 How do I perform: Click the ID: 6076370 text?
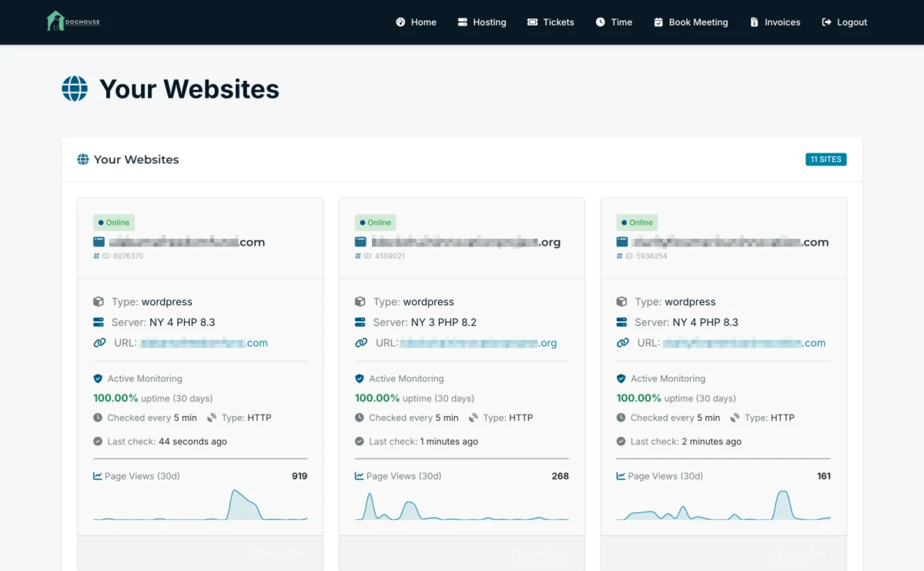click(x=122, y=256)
